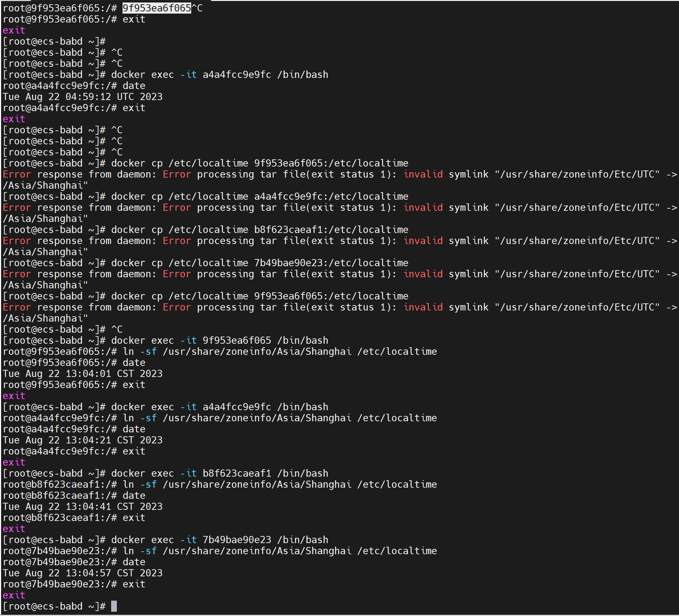The image size is (679, 616).
Task: Click the ln -sf command in the root@b8f623caeaf1 prompt
Action: click(280, 485)
